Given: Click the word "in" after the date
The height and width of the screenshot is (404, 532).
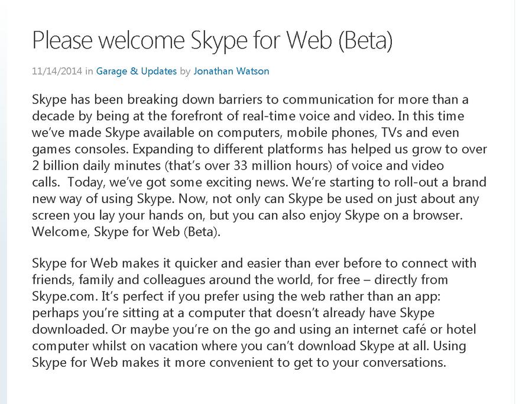Looking at the screenshot, I should click(x=89, y=72).
